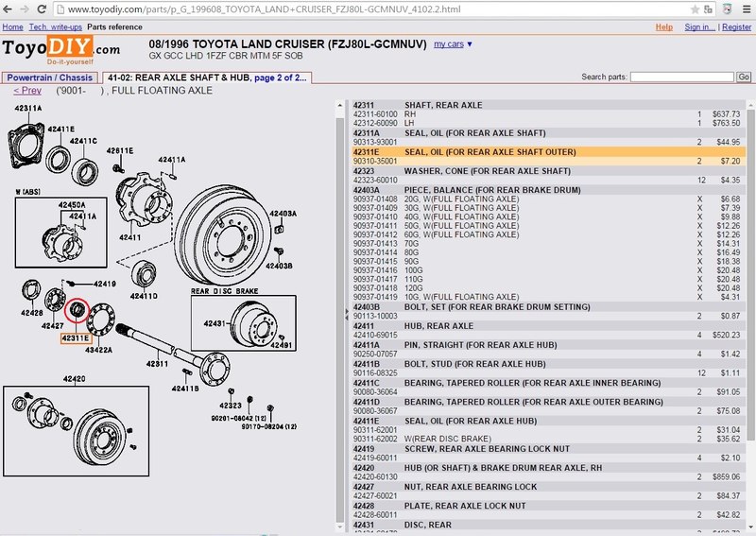The width and height of the screenshot is (756, 536).
Task: Click the Register link
Action: click(736, 27)
